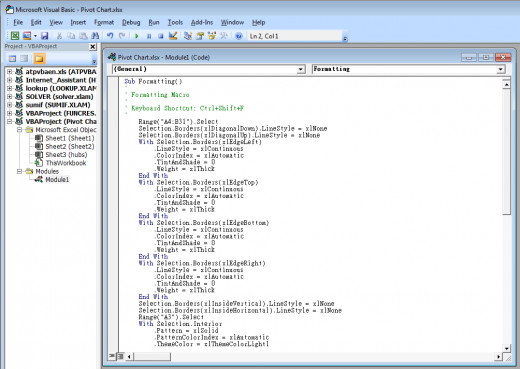Expand the atpvbaen.xls project node
520x369 pixels.
[x=10, y=72]
